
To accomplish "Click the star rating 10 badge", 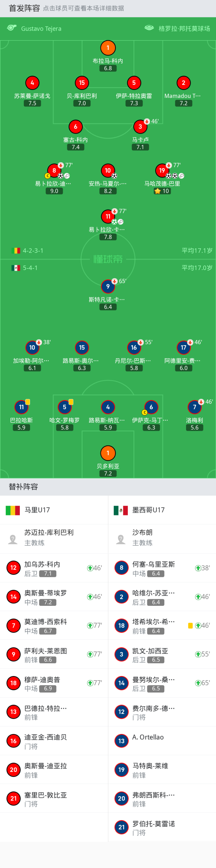I will point(162,191).
